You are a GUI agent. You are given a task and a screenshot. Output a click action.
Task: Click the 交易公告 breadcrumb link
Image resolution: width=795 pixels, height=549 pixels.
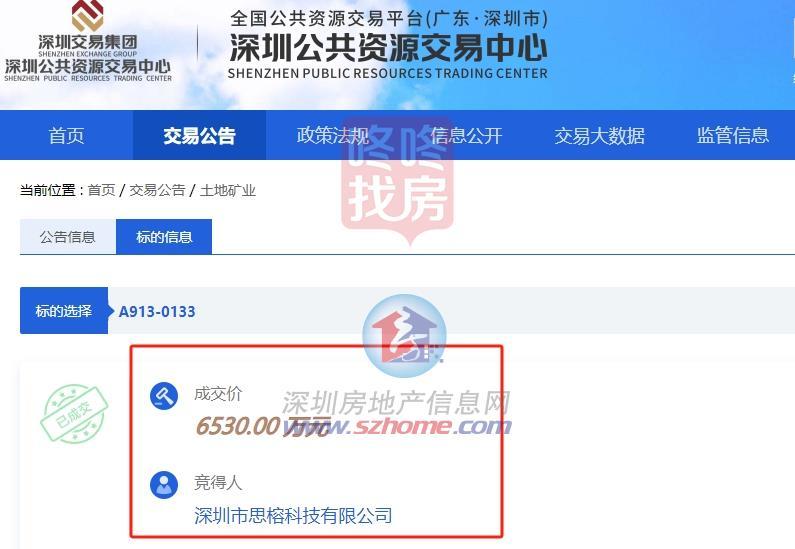tap(157, 191)
